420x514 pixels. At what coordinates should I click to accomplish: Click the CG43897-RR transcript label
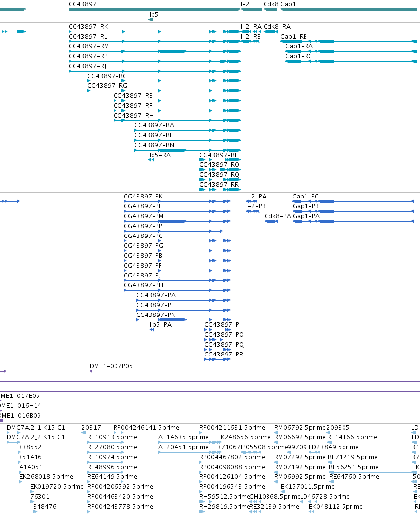(219, 184)
